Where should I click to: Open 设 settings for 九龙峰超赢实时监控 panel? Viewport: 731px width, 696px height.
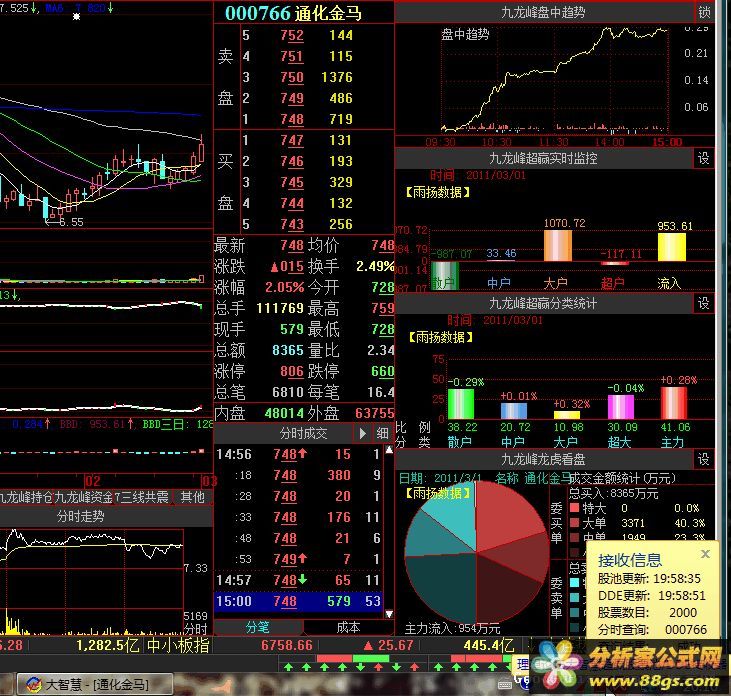[703, 158]
